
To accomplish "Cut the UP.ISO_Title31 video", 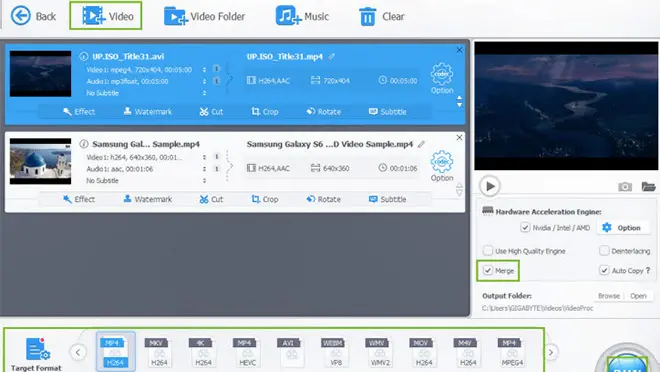I will pos(211,112).
